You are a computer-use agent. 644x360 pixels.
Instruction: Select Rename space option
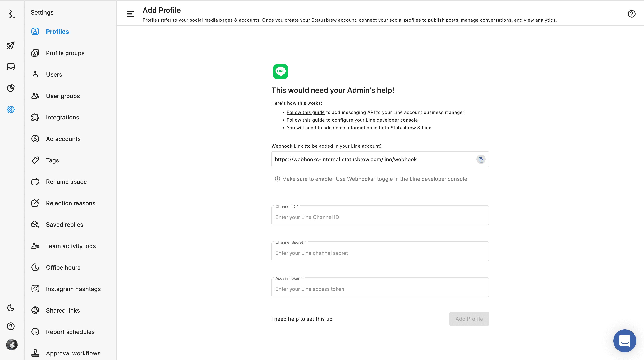tap(66, 182)
